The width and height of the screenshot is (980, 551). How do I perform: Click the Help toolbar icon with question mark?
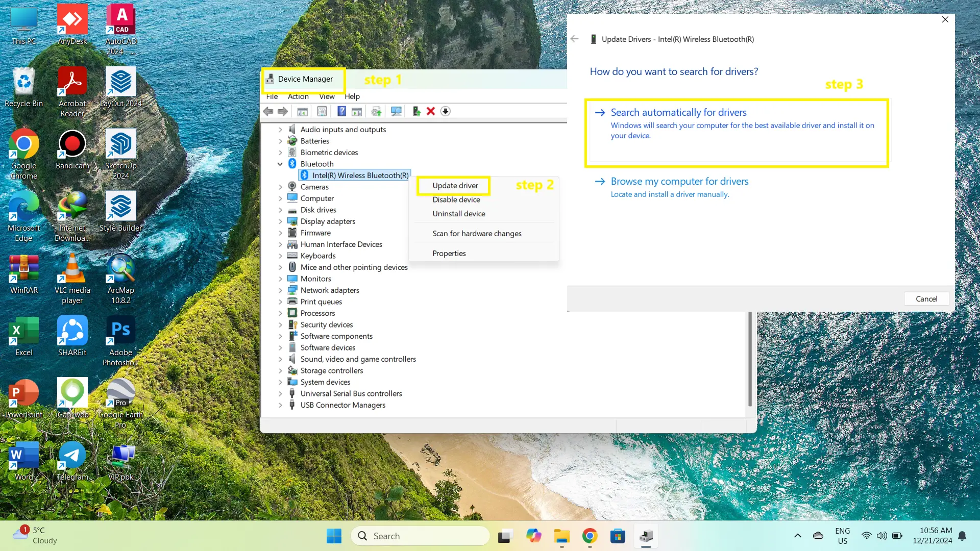[x=341, y=111]
